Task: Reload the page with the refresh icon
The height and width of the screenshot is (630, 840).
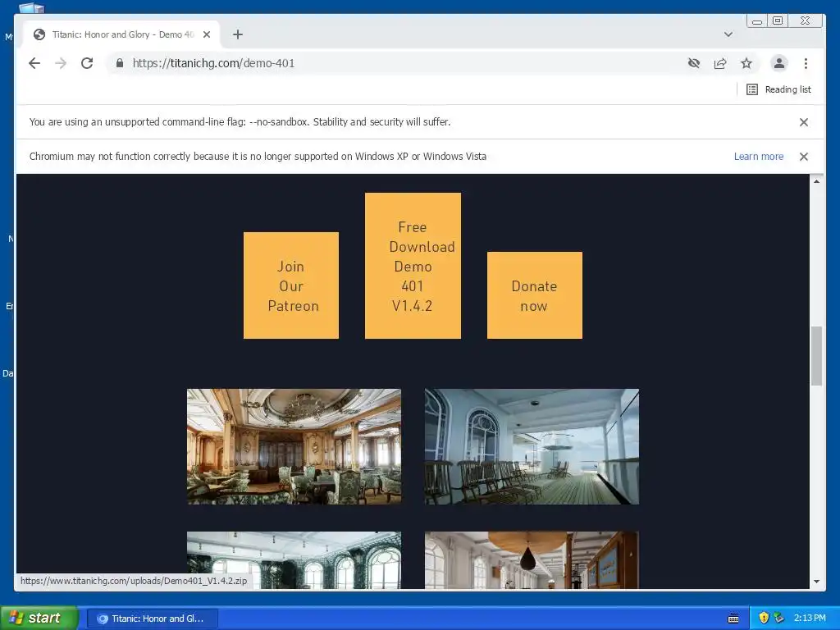Action: pyautogui.click(x=87, y=63)
